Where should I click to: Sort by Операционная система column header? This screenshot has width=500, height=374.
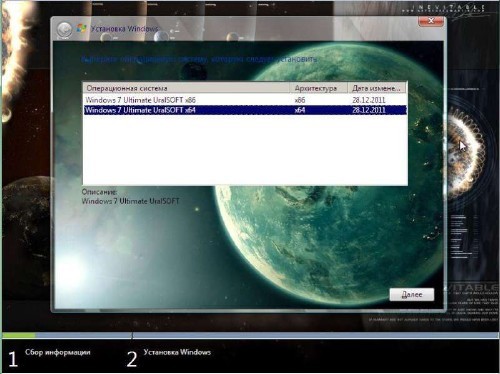coord(186,88)
